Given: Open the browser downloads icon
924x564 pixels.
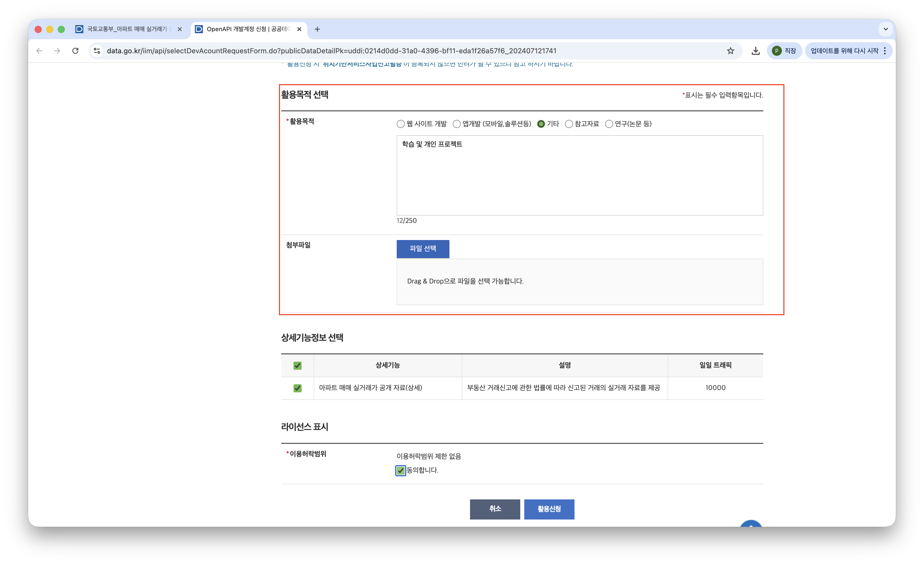Looking at the screenshot, I should [x=756, y=51].
